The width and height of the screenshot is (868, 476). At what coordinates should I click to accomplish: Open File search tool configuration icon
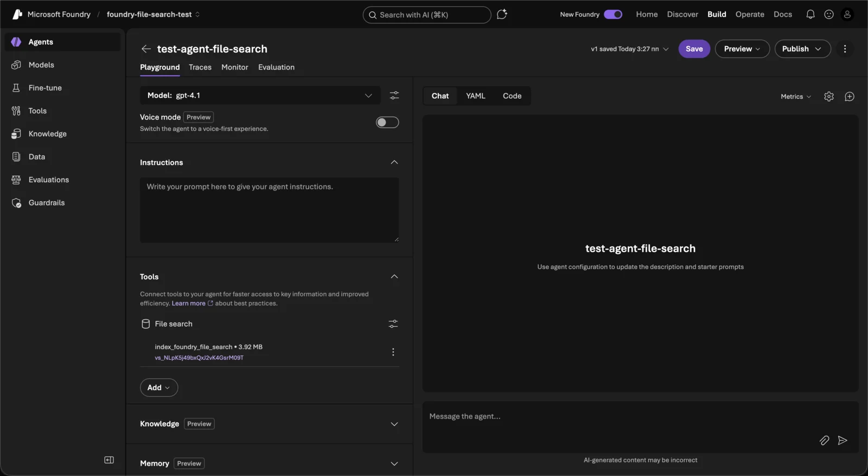393,324
